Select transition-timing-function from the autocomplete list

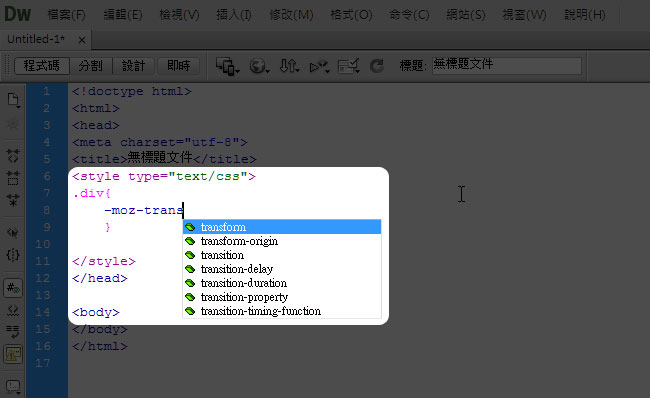(x=282, y=311)
